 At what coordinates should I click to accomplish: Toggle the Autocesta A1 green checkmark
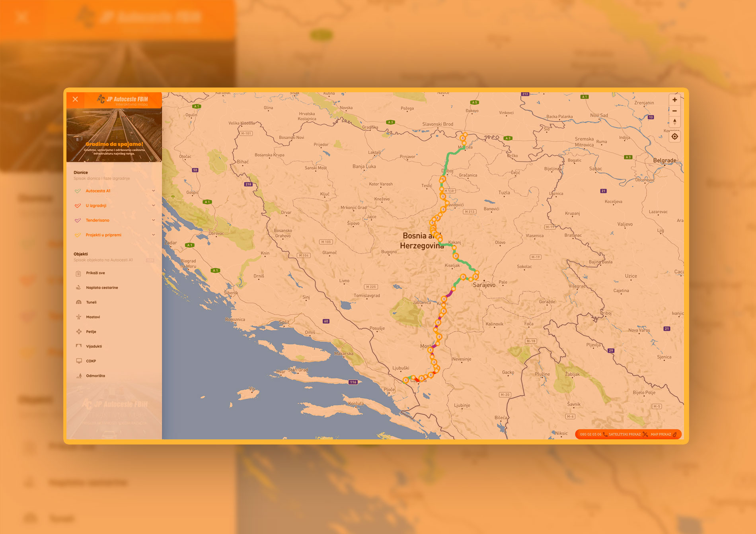tap(78, 191)
